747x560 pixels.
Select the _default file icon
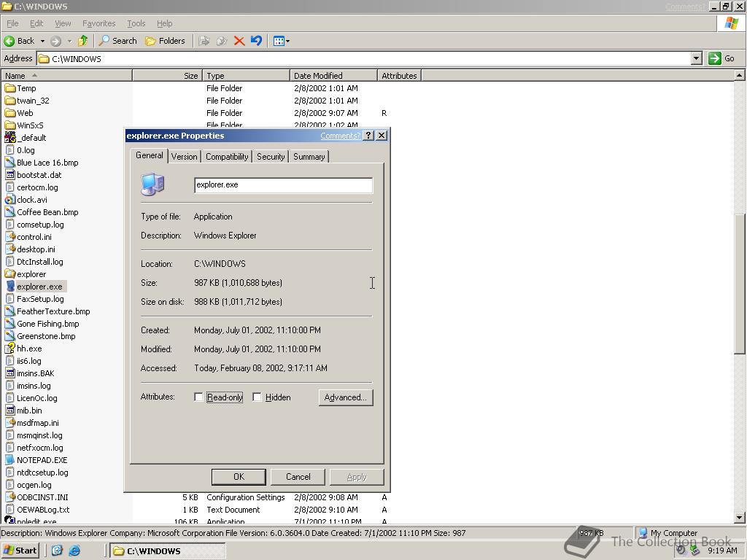coord(10,138)
